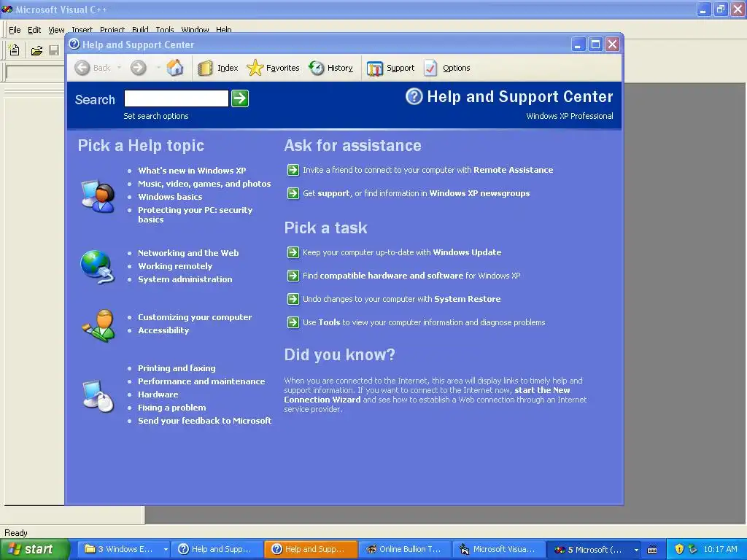Open the Working remotely topic
747x560 pixels.
pos(175,266)
